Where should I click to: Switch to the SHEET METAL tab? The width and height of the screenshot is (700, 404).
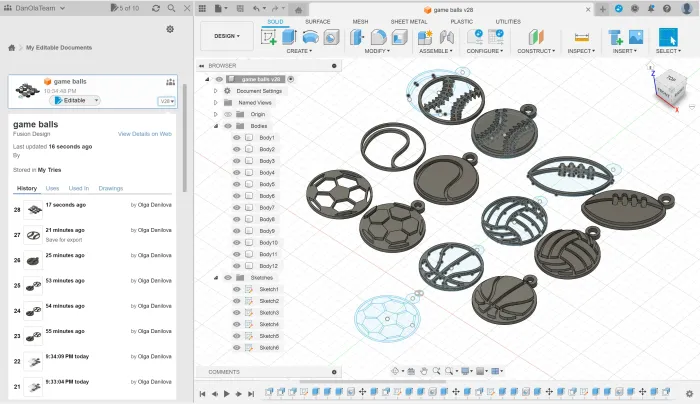(408, 21)
